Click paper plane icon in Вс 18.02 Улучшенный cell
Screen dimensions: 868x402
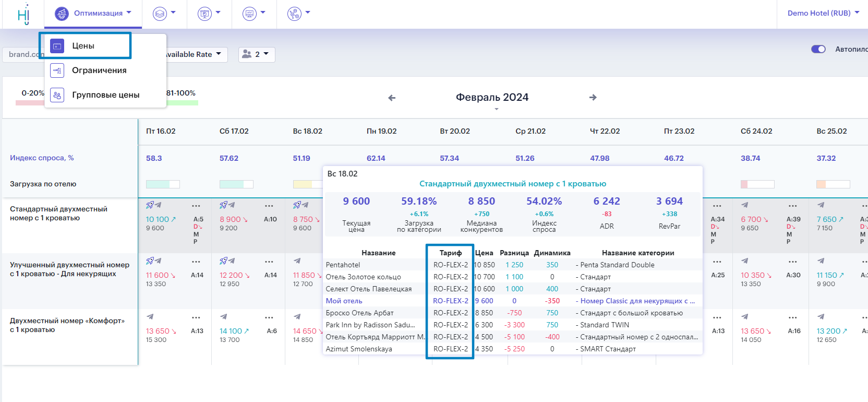click(297, 261)
